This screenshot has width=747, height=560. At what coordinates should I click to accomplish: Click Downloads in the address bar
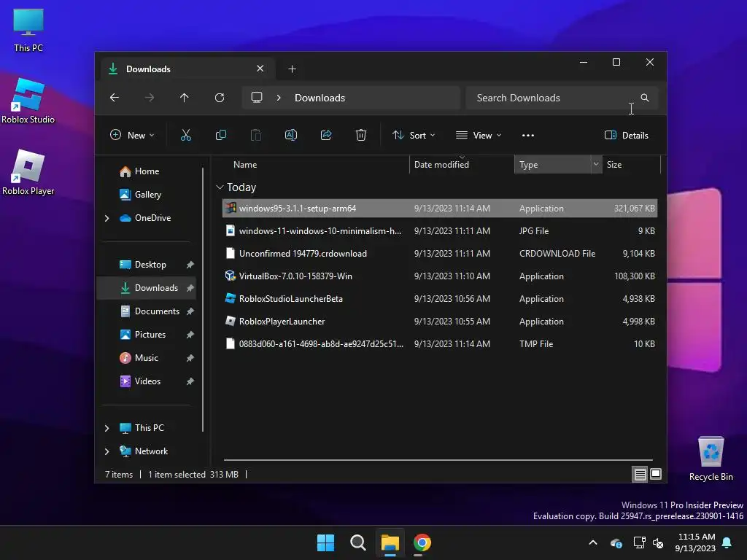tap(320, 98)
